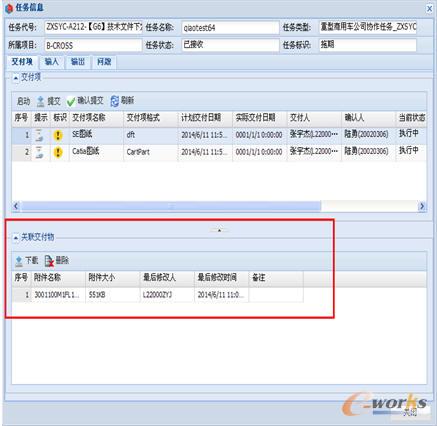Click the 刷新 refresh icon
The height and width of the screenshot is (426, 437).
click(x=114, y=101)
